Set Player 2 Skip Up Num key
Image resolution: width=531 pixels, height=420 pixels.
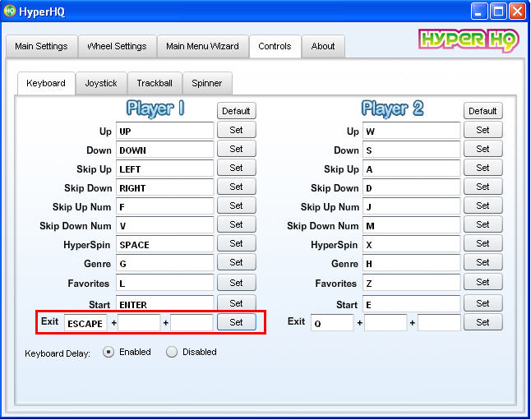click(x=483, y=205)
